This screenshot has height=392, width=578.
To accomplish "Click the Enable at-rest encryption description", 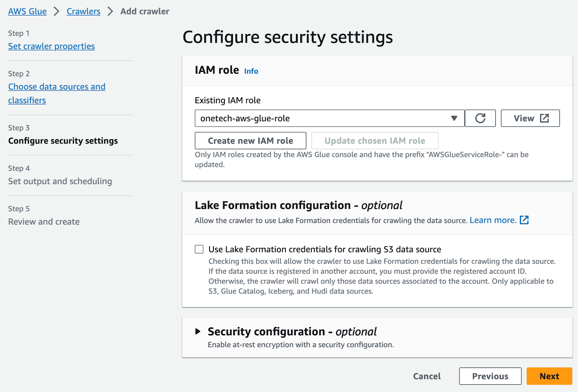I will tap(301, 345).
